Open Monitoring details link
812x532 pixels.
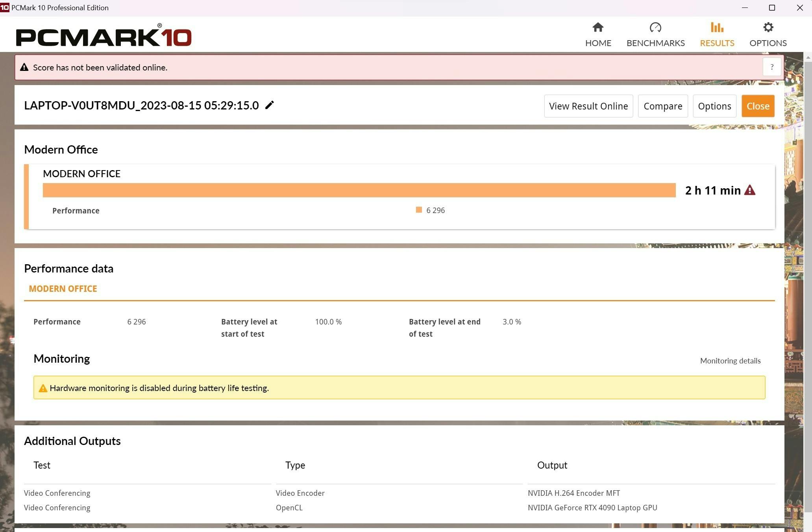tap(730, 361)
